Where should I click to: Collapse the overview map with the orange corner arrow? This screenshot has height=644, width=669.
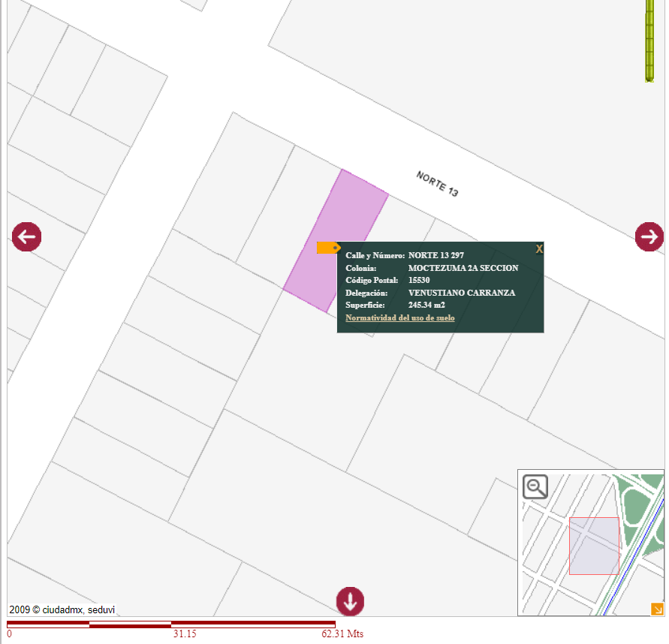657,609
